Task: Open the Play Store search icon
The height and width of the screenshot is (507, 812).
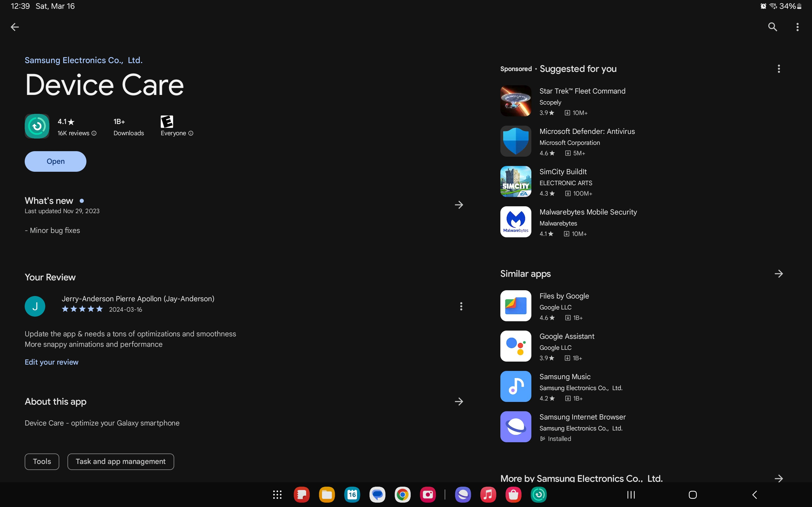Action: coord(772,27)
